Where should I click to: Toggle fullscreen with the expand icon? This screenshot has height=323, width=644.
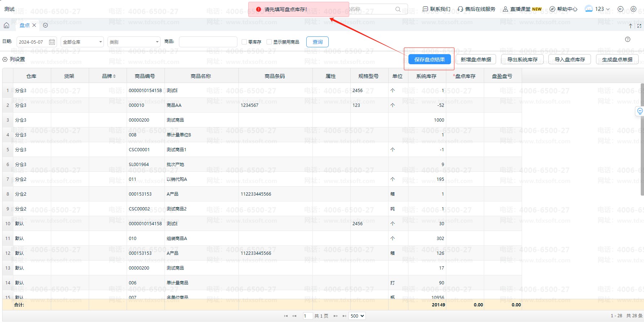point(639,26)
